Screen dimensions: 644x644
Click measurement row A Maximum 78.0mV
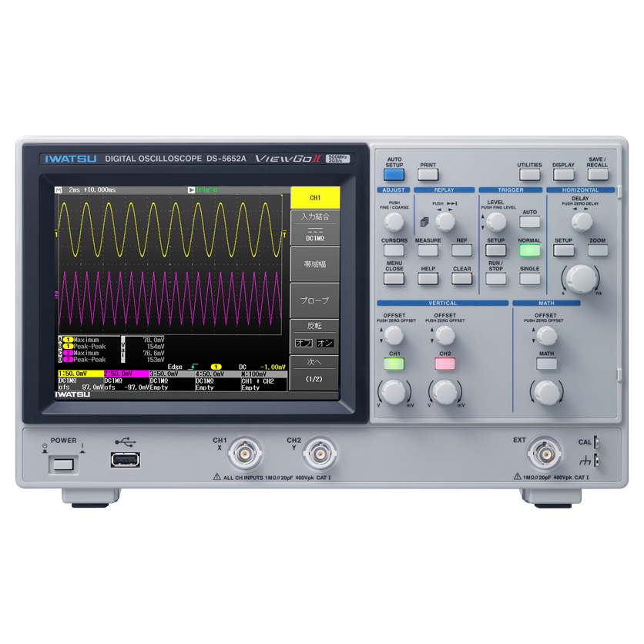pyautogui.click(x=112, y=340)
